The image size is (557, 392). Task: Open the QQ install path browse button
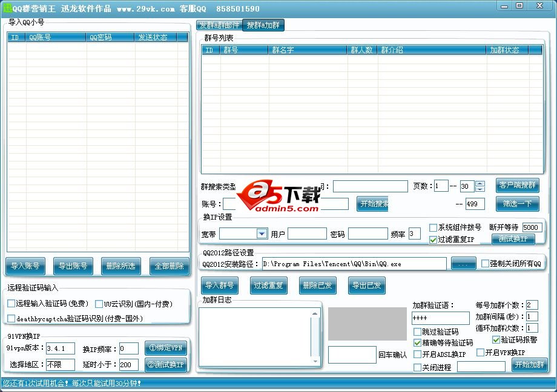[464, 264]
